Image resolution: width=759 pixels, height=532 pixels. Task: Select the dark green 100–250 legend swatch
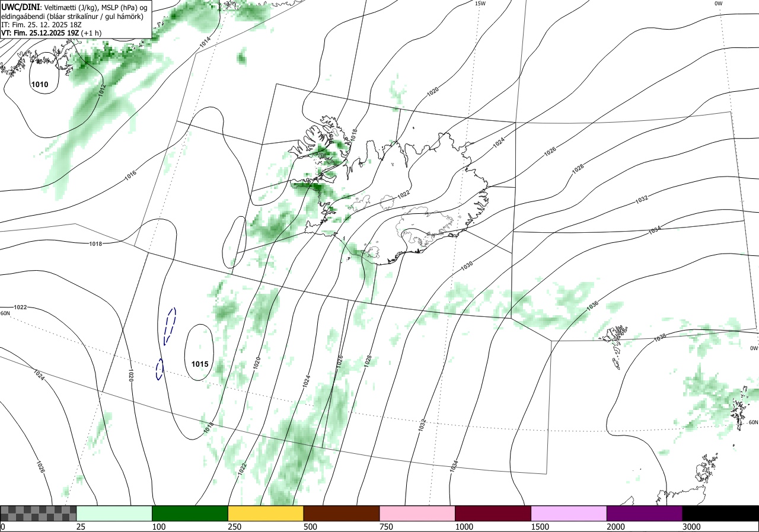click(190, 513)
